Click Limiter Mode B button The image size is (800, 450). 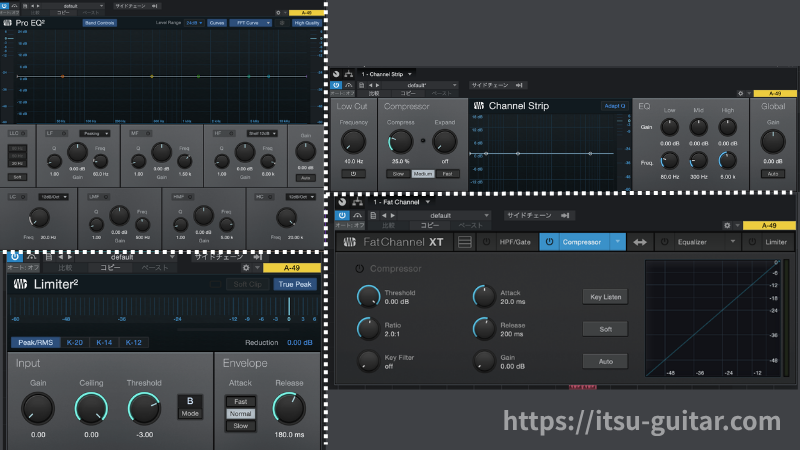click(190, 407)
